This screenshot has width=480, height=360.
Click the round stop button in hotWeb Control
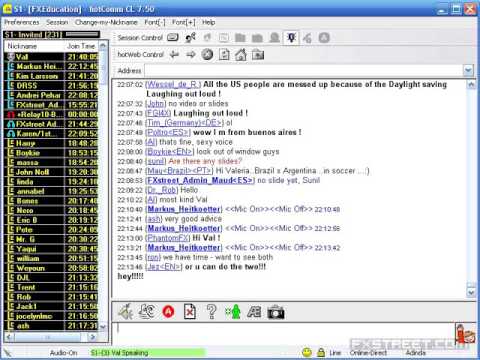pyautogui.click(x=207, y=54)
